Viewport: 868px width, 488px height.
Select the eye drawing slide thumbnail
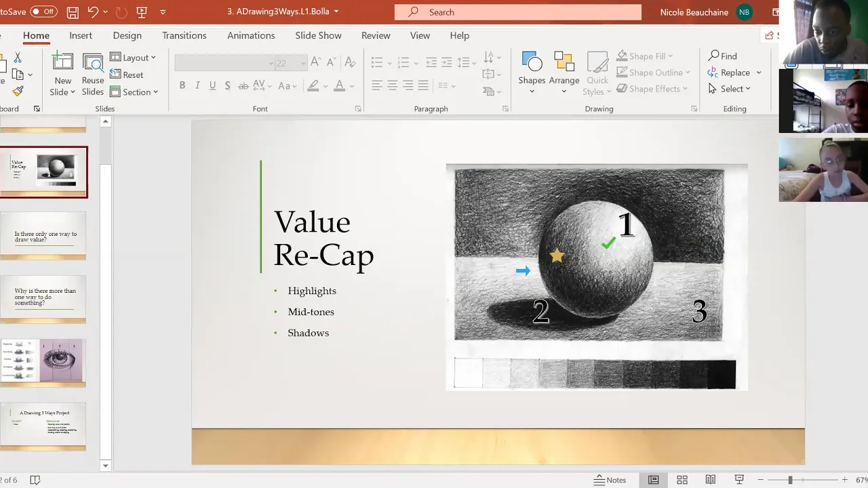(43, 362)
